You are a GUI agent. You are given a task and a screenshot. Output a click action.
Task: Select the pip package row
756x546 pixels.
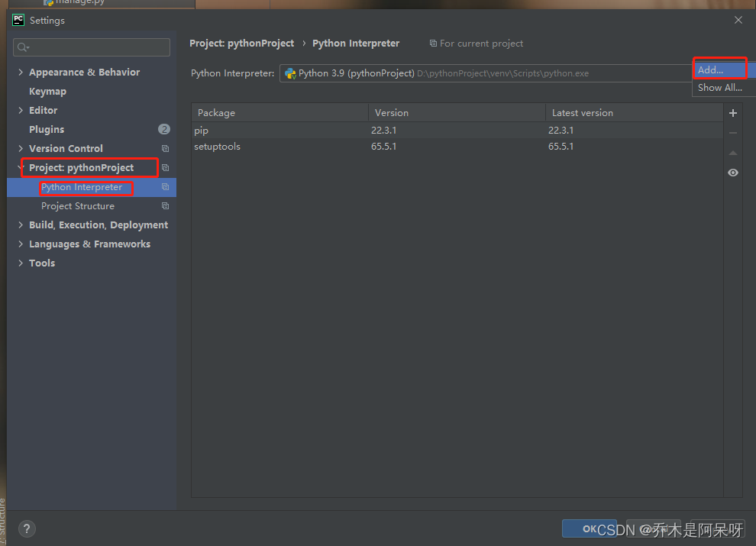457,131
